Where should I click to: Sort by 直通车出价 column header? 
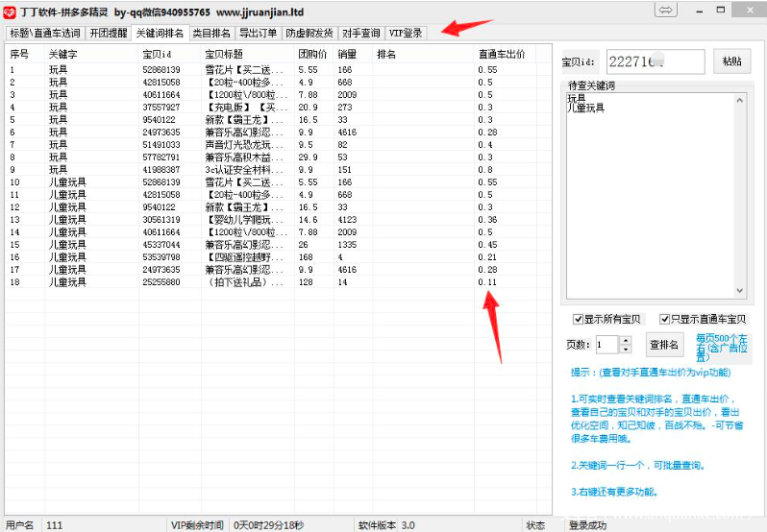click(502, 55)
